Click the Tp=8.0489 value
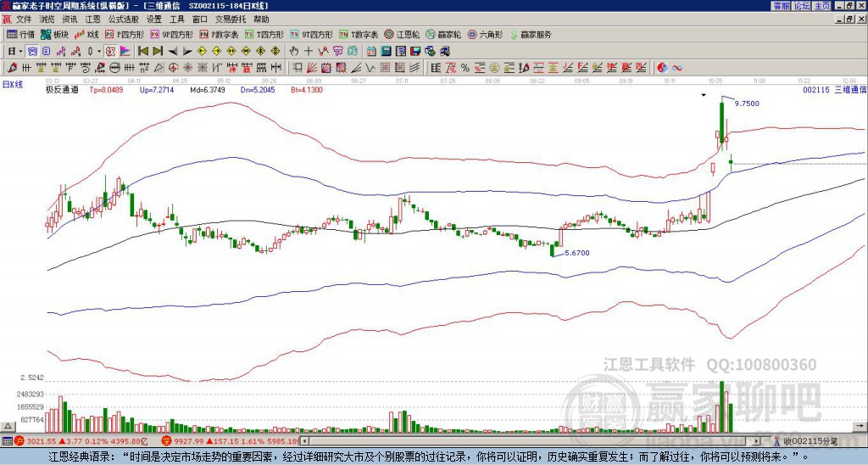 click(106, 90)
